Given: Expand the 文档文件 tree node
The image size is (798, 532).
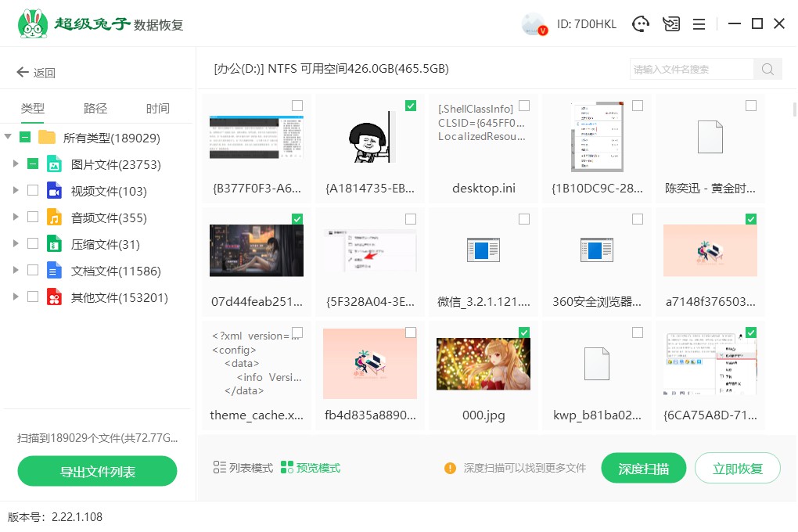Looking at the screenshot, I should tap(15, 269).
